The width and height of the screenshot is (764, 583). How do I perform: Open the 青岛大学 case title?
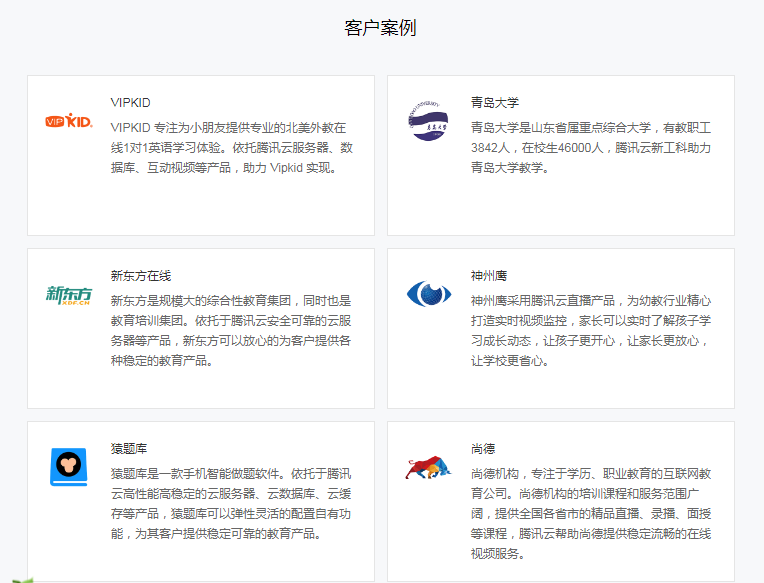point(495,103)
